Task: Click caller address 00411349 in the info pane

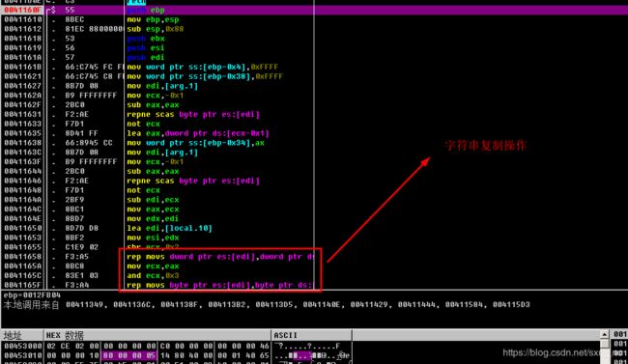Action: (85, 305)
